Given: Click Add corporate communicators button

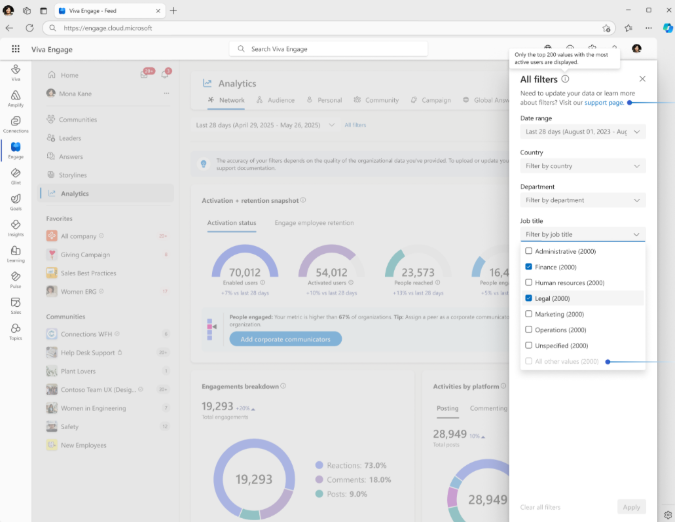Looking at the screenshot, I should 285,339.
